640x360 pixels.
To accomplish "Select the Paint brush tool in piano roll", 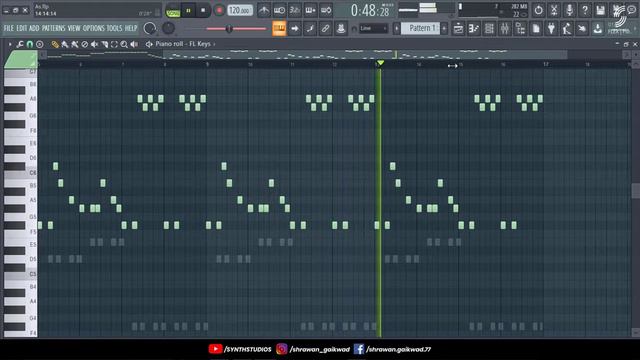I will [x=64, y=44].
